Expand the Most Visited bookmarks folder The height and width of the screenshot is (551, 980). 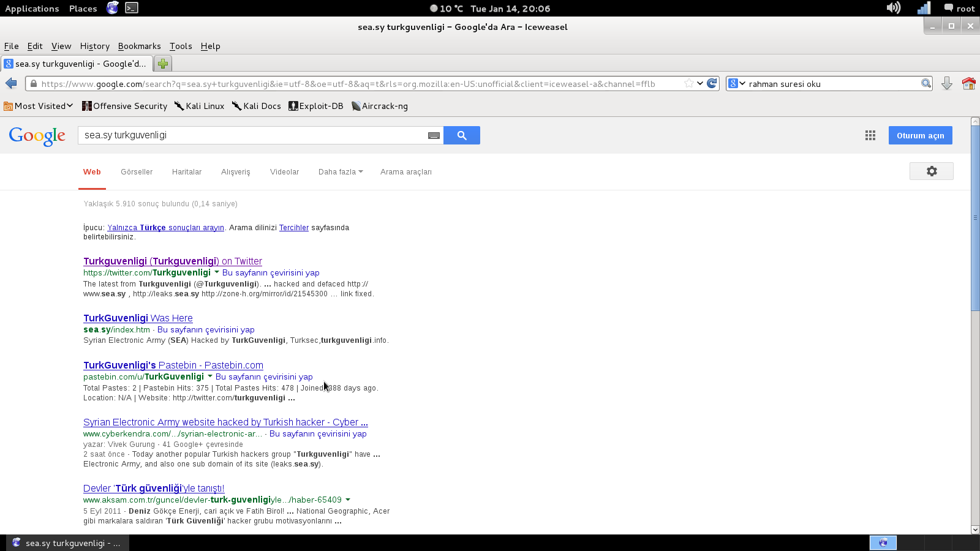point(39,106)
